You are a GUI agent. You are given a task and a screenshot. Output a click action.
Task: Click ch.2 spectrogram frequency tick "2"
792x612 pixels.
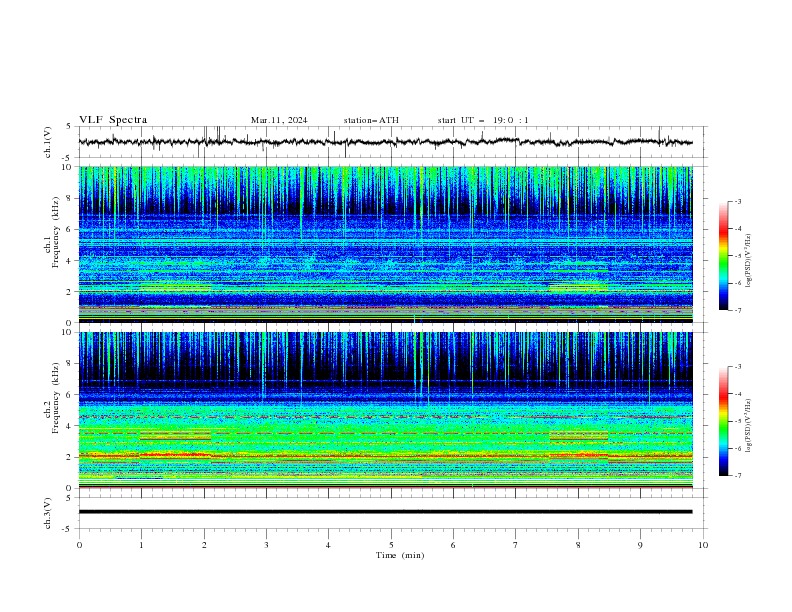[x=70, y=457]
